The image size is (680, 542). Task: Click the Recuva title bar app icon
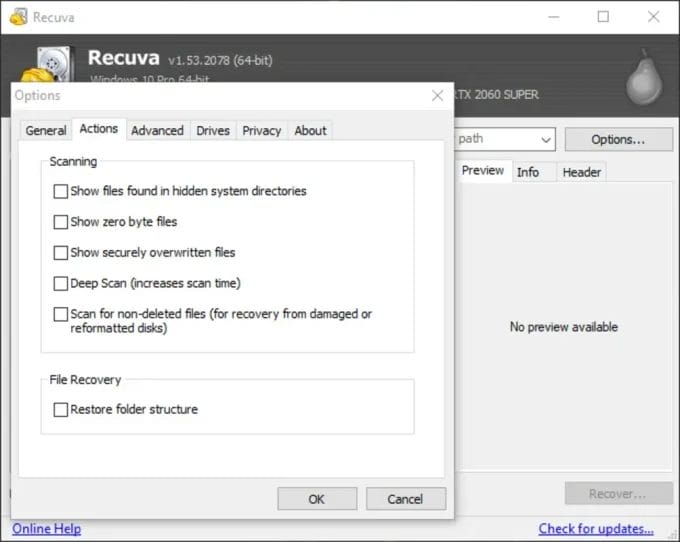pyautogui.click(x=17, y=17)
